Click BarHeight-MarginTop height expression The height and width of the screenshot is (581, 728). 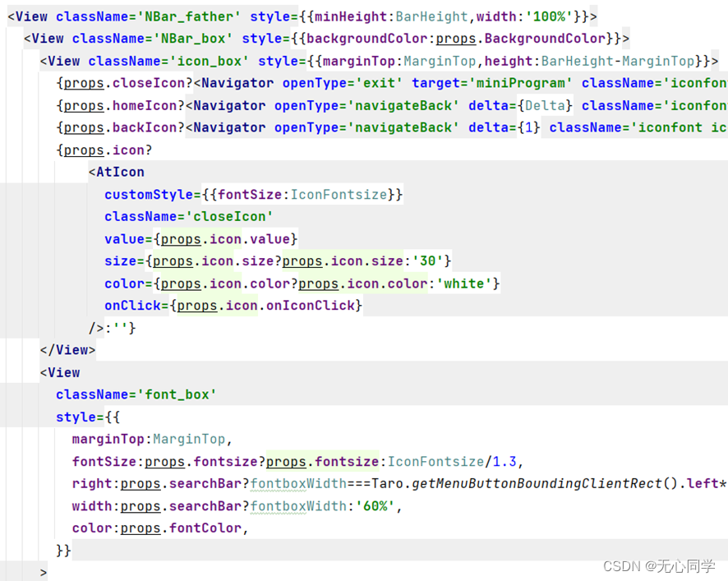point(618,62)
